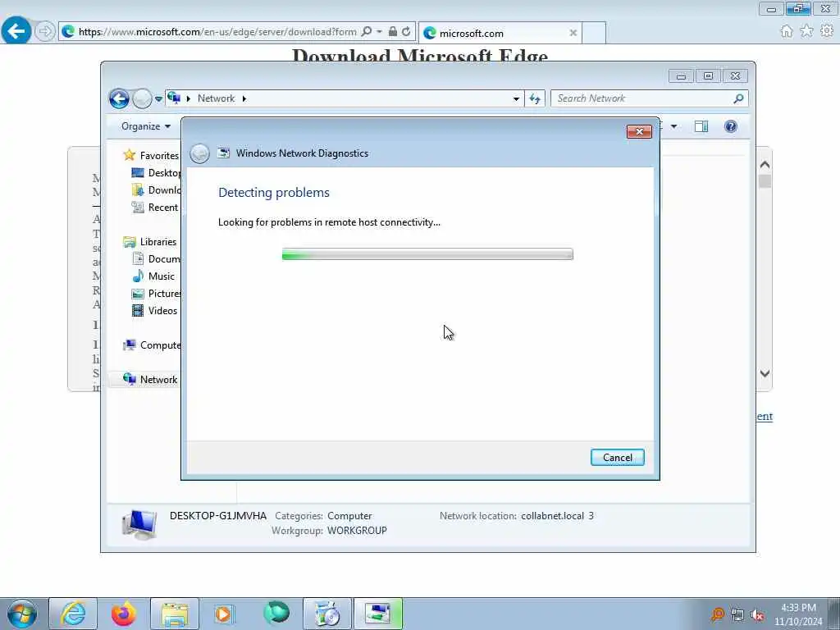Click the Network breadcrumb in address bar
The image size is (840, 630).
[216, 98]
